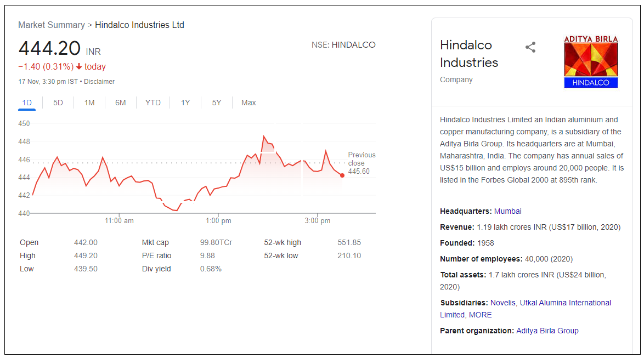The height and width of the screenshot is (358, 644).
Task: Click the Total assets entry
Action: pyautogui.click(x=523, y=281)
